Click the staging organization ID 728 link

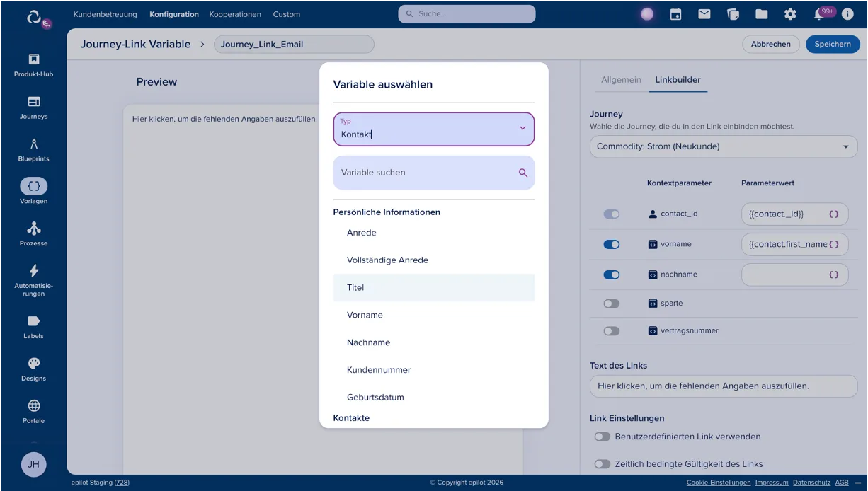[122, 483]
